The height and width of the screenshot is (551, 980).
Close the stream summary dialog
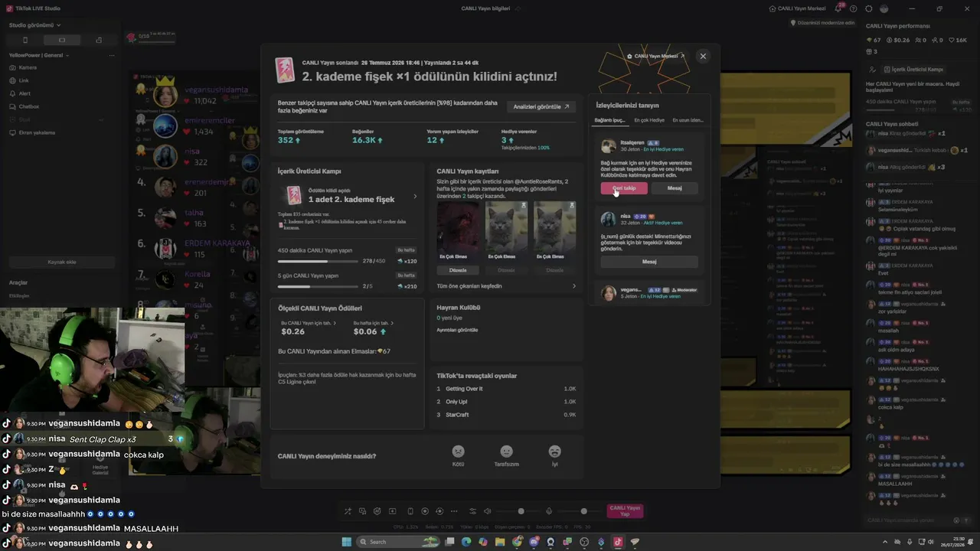(703, 56)
